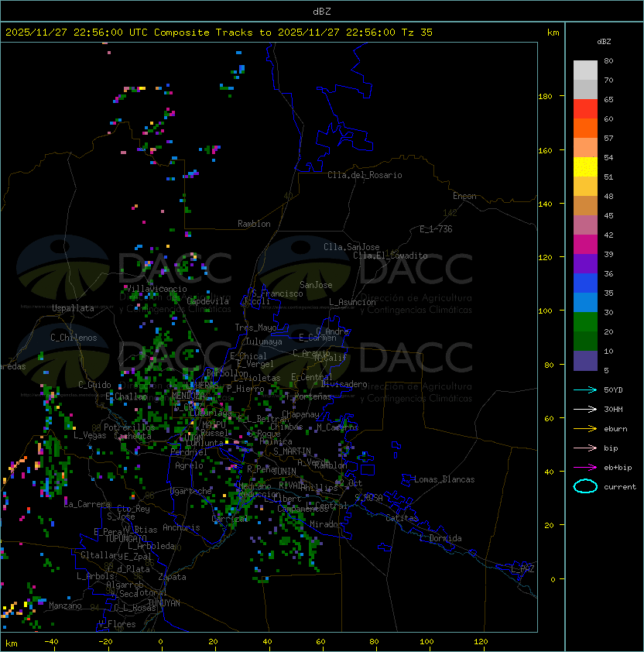Image resolution: width=644 pixels, height=652 pixels.
Task: Click the La_Carrera map label
Action: coord(87,504)
